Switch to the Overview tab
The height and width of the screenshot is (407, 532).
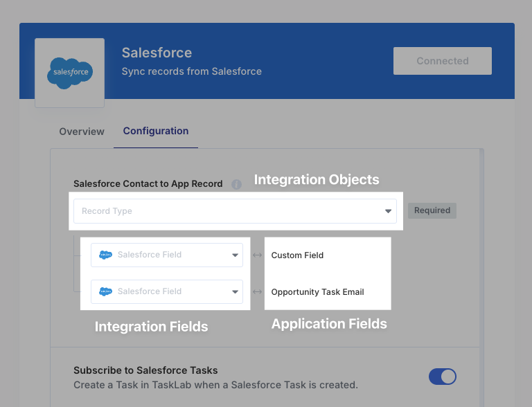(82, 132)
